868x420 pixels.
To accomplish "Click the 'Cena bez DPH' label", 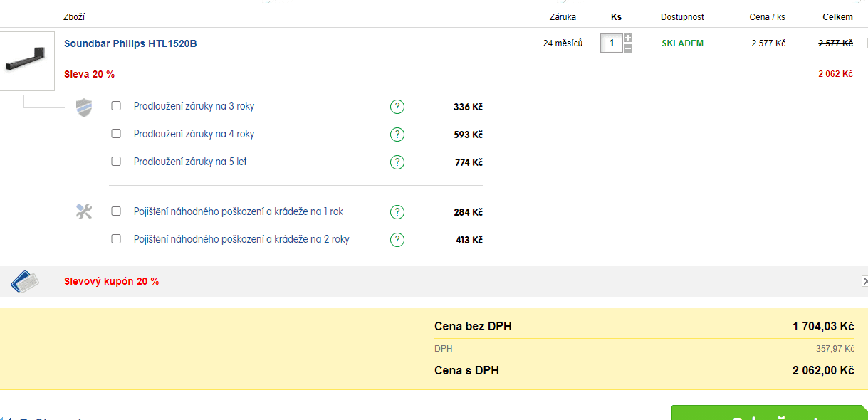I will point(473,327).
